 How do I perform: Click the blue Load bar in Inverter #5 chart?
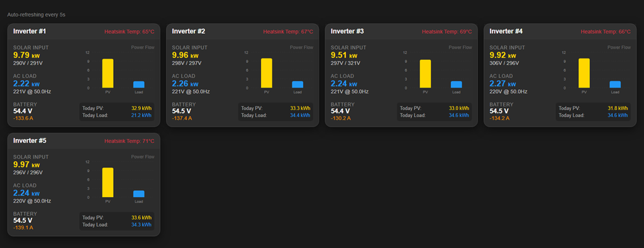139,194
